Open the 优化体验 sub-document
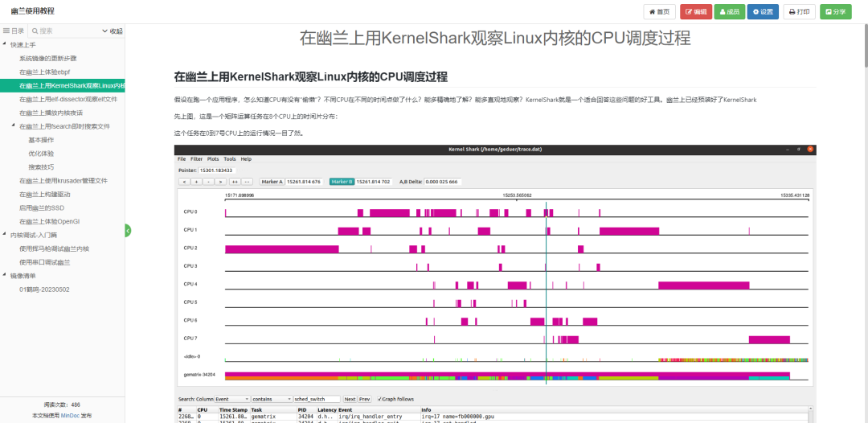 (41, 154)
